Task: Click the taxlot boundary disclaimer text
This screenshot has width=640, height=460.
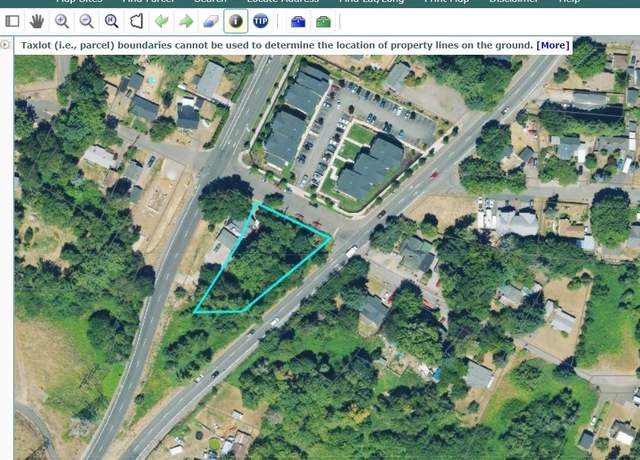Action: click(x=277, y=45)
